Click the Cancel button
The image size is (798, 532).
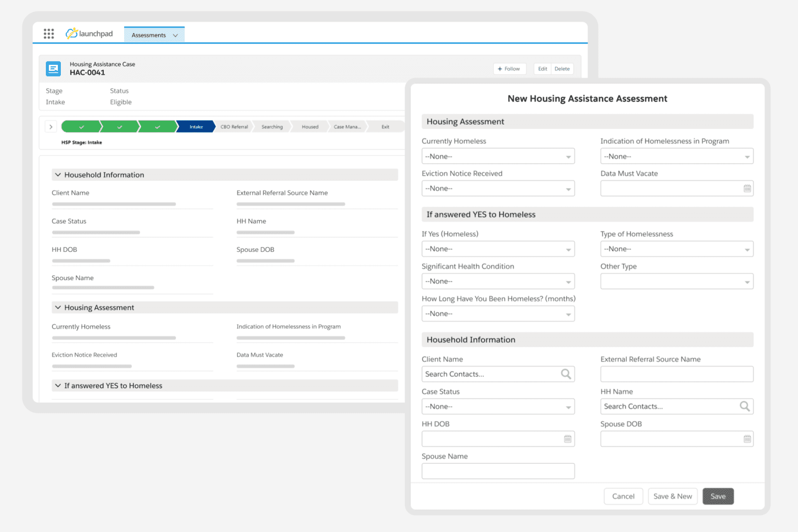click(x=623, y=496)
